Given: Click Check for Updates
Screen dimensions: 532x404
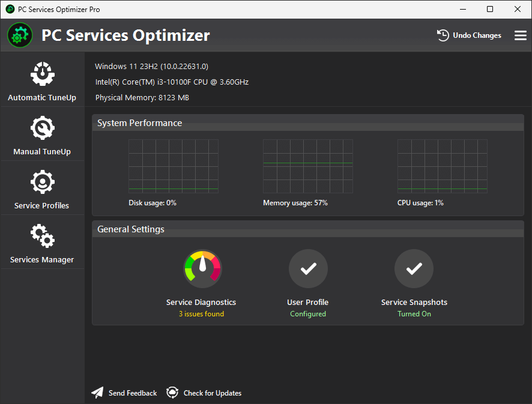Looking at the screenshot, I should coord(212,393).
